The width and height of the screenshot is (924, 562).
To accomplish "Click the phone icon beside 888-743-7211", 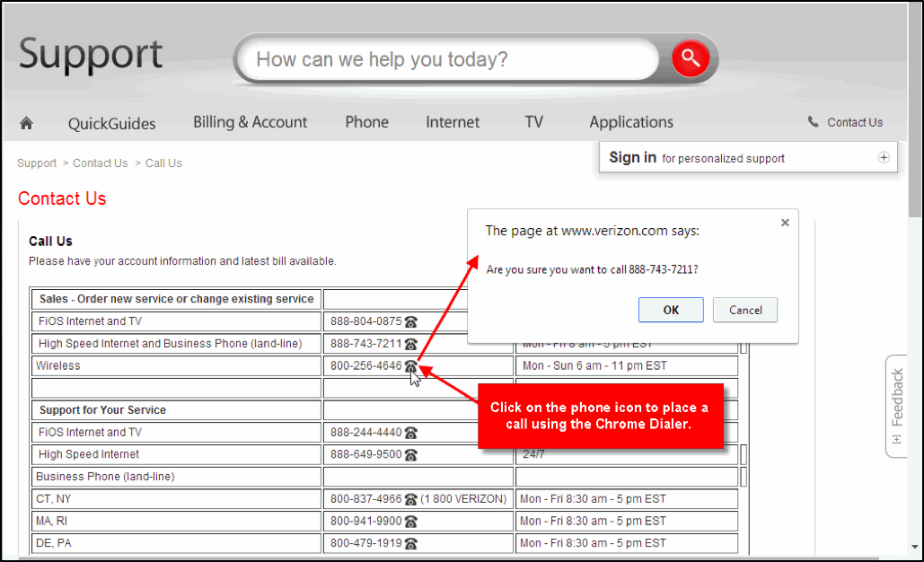I will 410,344.
